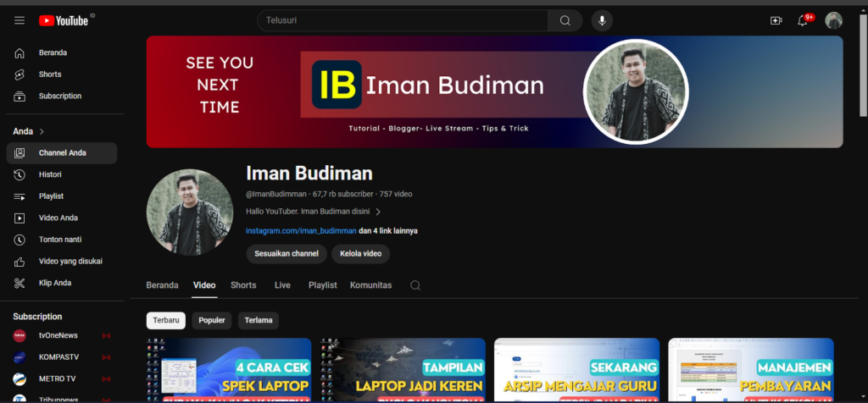Switch to the channel Playlist tab
This screenshot has height=403, width=868.
tap(323, 285)
